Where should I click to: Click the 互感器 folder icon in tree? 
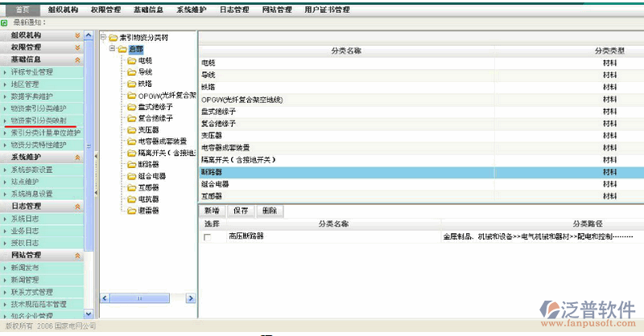(x=131, y=187)
